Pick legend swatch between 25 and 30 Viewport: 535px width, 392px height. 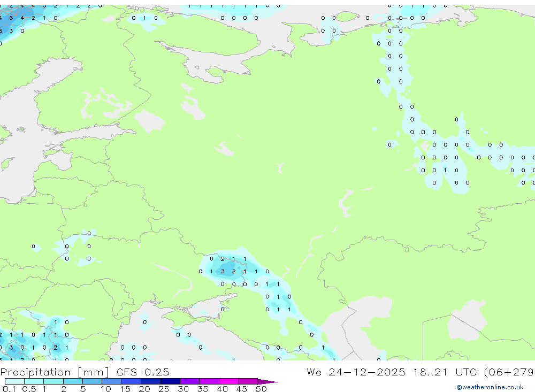tap(170, 381)
